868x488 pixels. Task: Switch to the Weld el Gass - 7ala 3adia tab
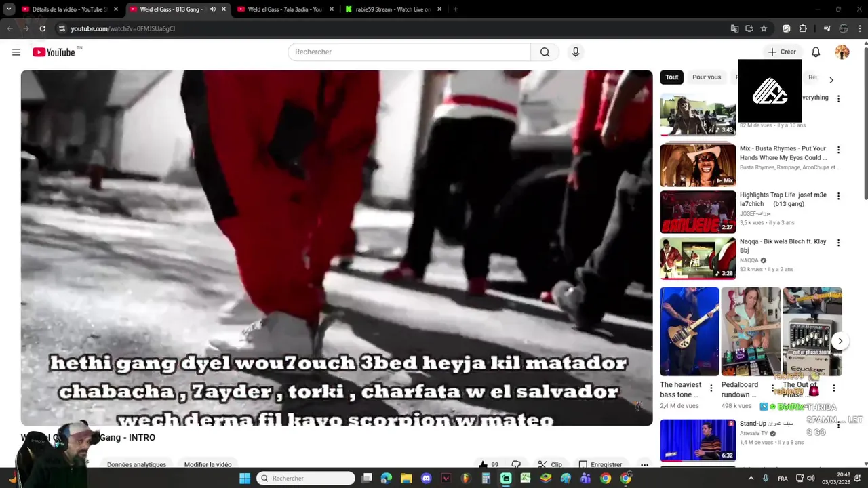[285, 9]
